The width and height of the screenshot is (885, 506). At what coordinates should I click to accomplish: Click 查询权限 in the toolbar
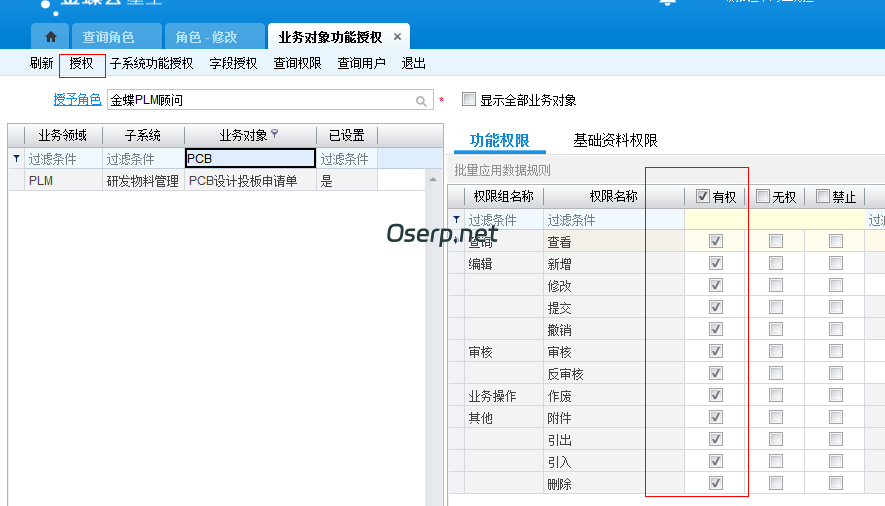(x=297, y=63)
